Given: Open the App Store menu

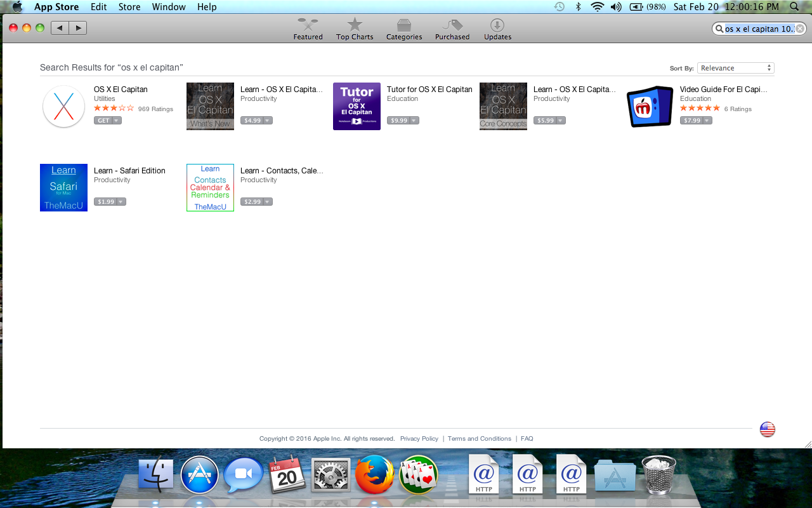Looking at the screenshot, I should [56, 7].
